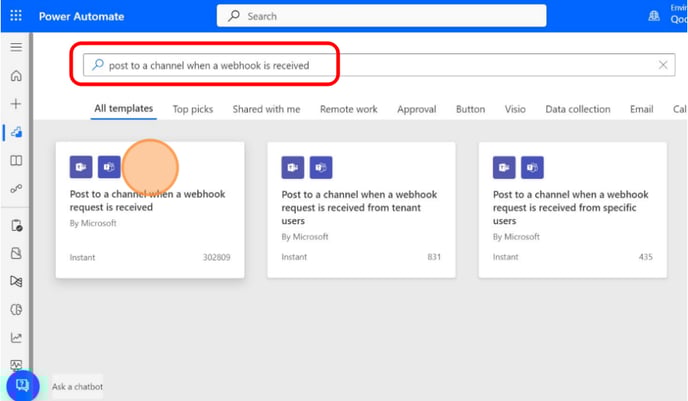Viewport: 688px width, 401px height.
Task: Click first Teams icon on specific users card
Action: click(x=504, y=167)
